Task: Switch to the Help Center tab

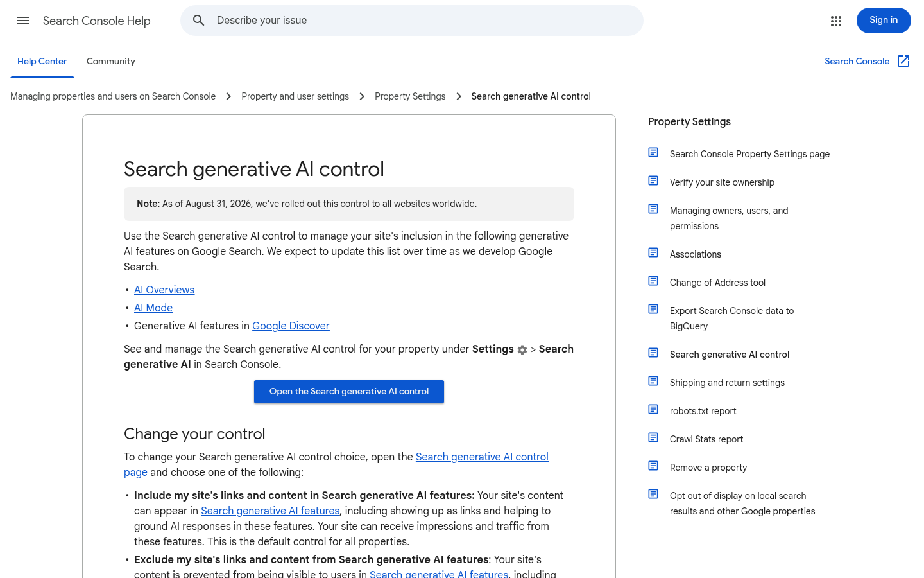Action: pos(42,62)
